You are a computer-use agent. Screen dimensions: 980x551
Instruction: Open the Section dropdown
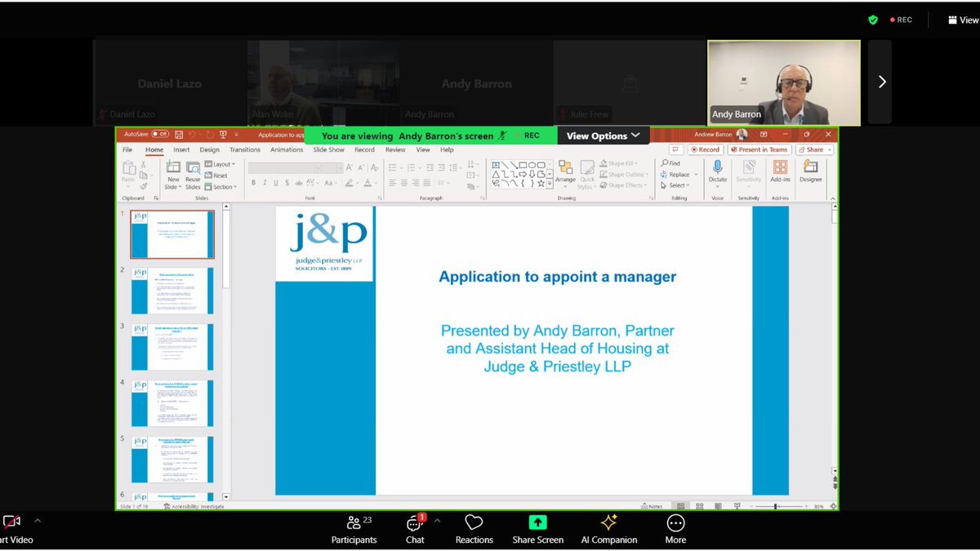click(x=221, y=187)
